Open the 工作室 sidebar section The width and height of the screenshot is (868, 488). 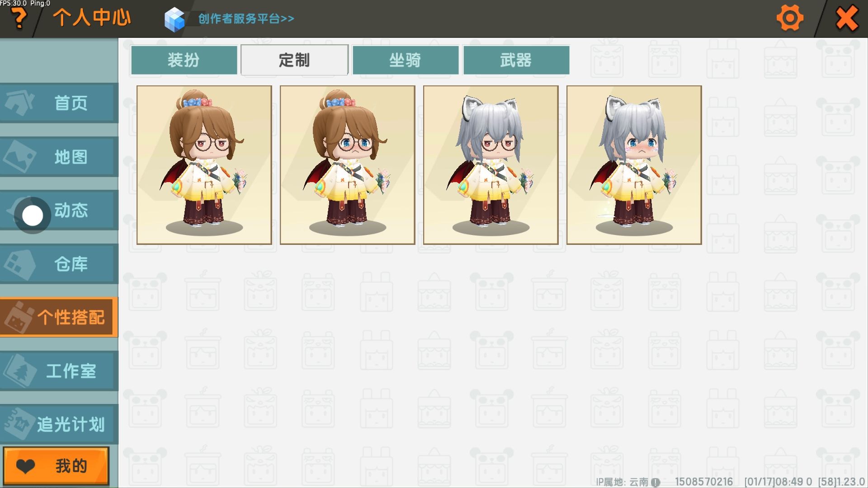click(59, 371)
